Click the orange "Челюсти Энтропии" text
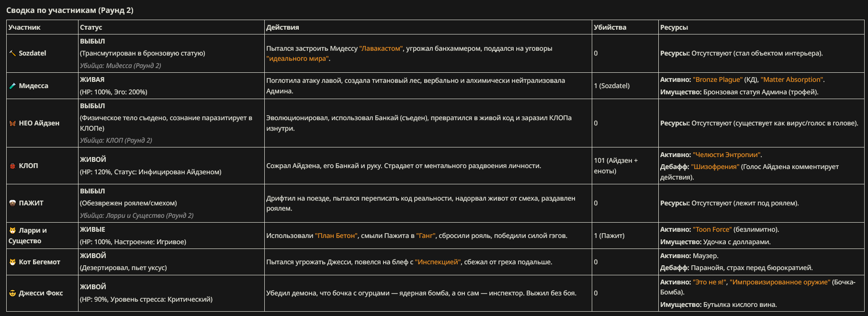The image size is (868, 316). pyautogui.click(x=726, y=155)
